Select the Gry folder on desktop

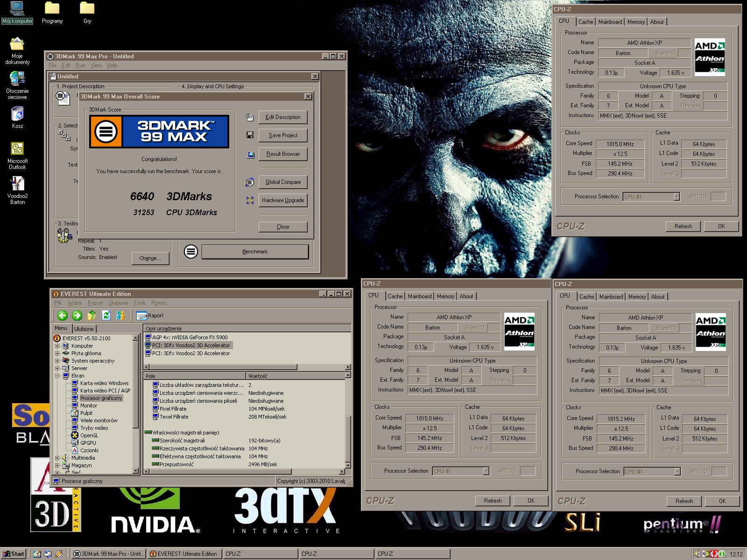point(87,13)
